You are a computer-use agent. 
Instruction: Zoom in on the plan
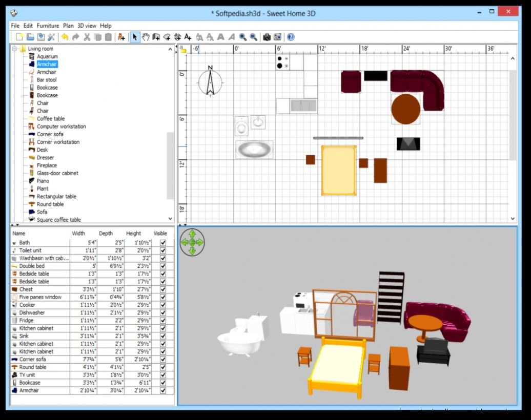243,37
